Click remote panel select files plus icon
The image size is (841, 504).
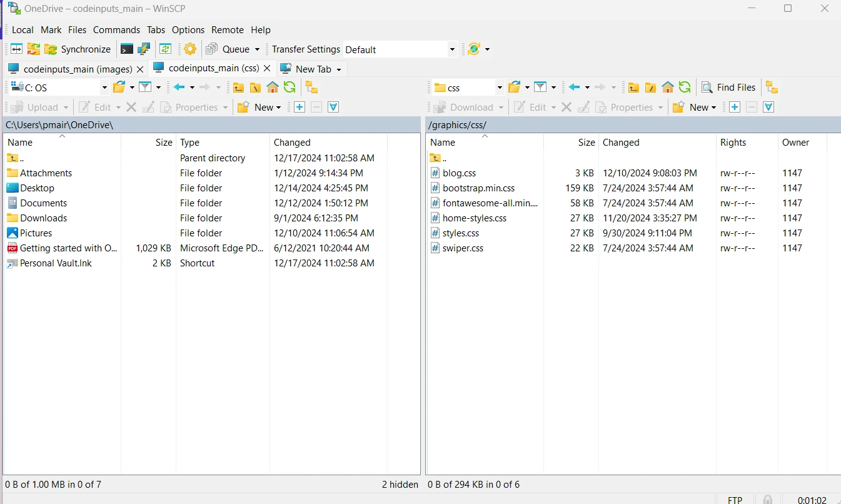[735, 107]
